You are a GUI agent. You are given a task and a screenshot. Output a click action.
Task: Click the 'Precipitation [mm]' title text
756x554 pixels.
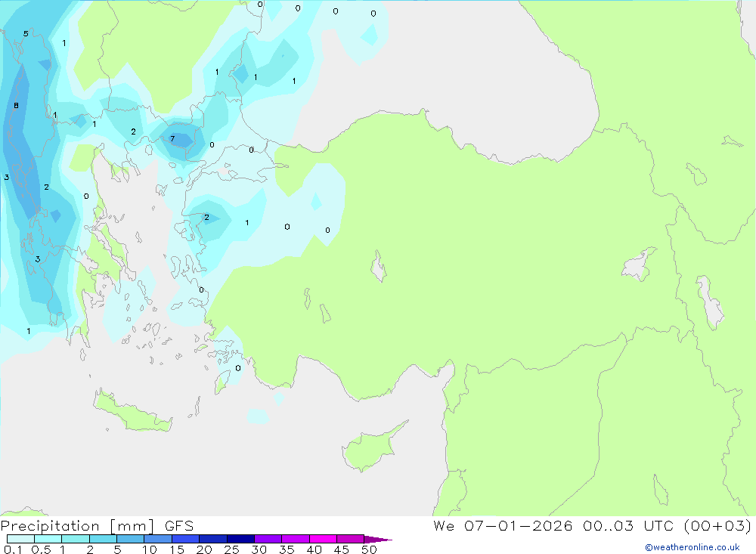click(x=77, y=527)
